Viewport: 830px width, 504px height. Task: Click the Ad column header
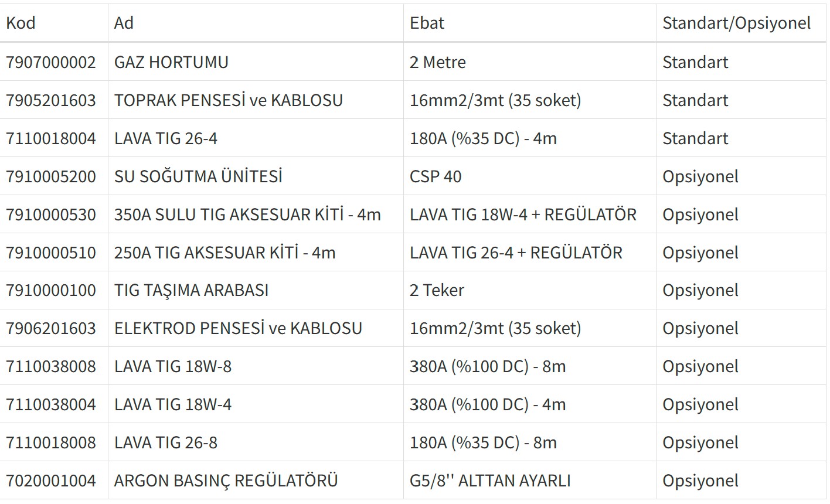[x=124, y=23]
